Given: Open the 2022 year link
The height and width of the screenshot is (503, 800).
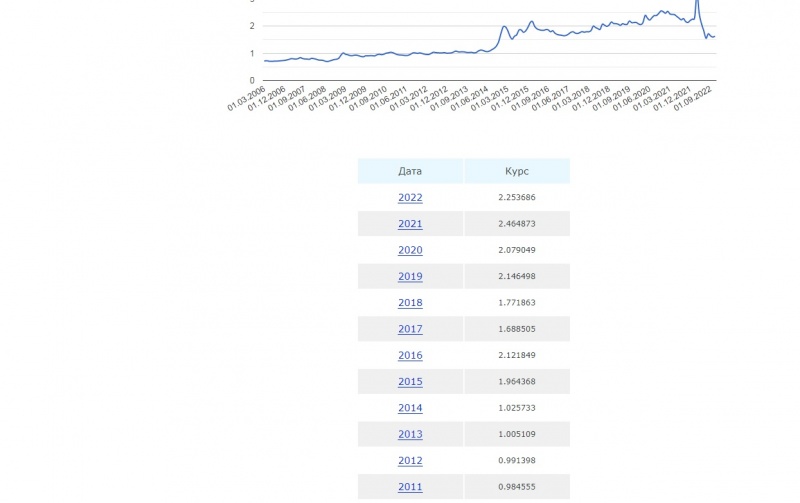Looking at the screenshot, I should click(x=410, y=198).
